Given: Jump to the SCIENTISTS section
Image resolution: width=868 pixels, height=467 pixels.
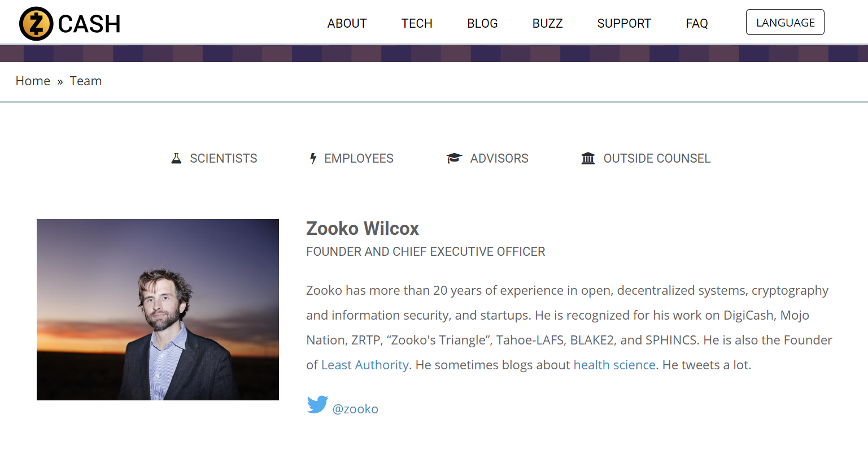Looking at the screenshot, I should (x=223, y=158).
